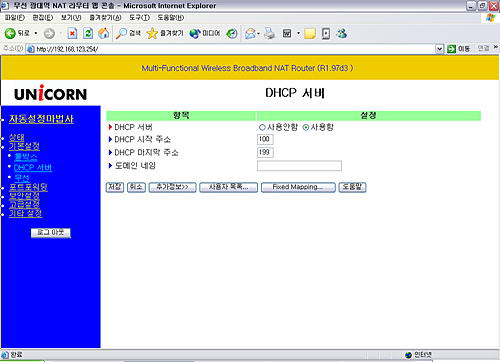
Task: Open Mail icon dropdown arrow
Action: pyautogui.click(x=258, y=33)
